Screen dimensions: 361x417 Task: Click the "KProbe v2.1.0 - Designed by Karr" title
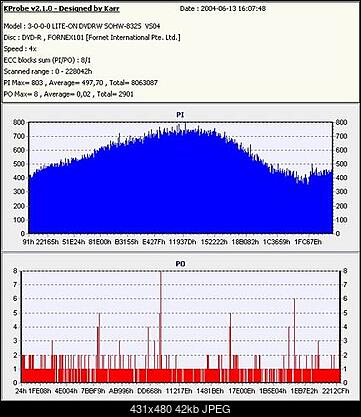[61, 9]
